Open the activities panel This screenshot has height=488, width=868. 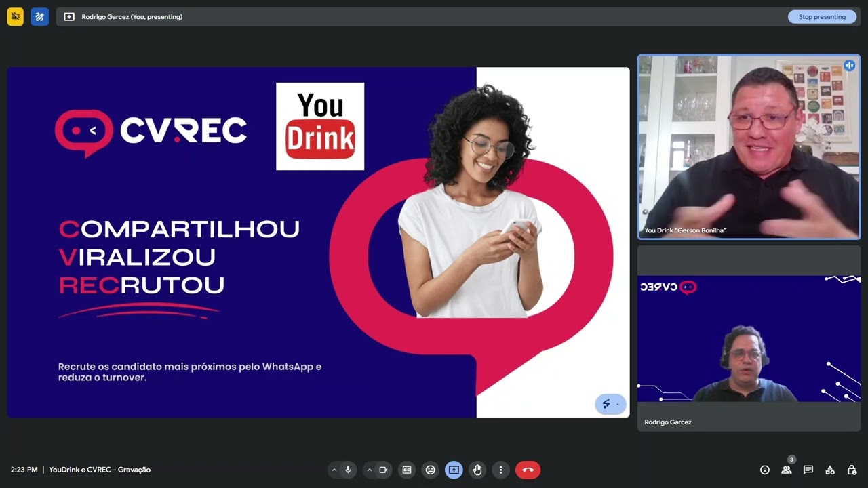pyautogui.click(x=830, y=470)
